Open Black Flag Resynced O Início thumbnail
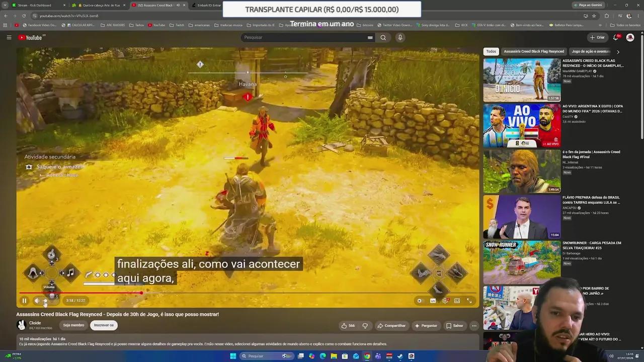Image resolution: width=644 pixels, height=362 pixels. click(x=522, y=80)
